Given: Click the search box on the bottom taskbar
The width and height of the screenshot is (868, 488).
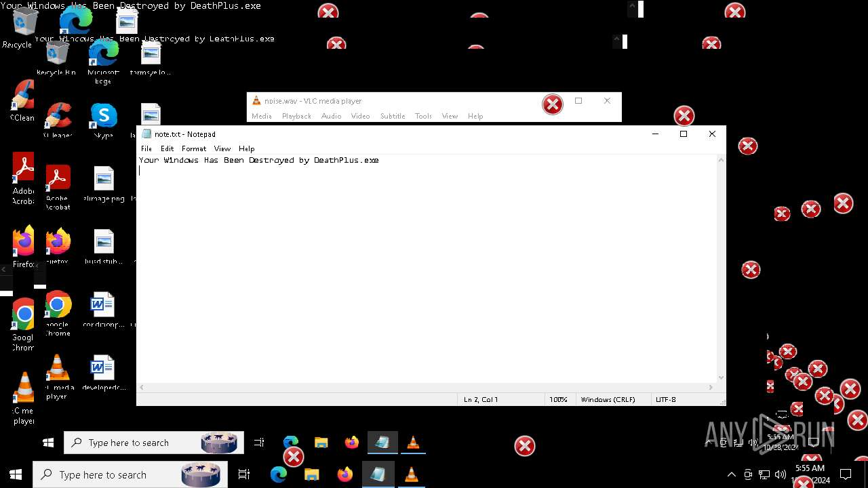Looking at the screenshot, I should (130, 474).
